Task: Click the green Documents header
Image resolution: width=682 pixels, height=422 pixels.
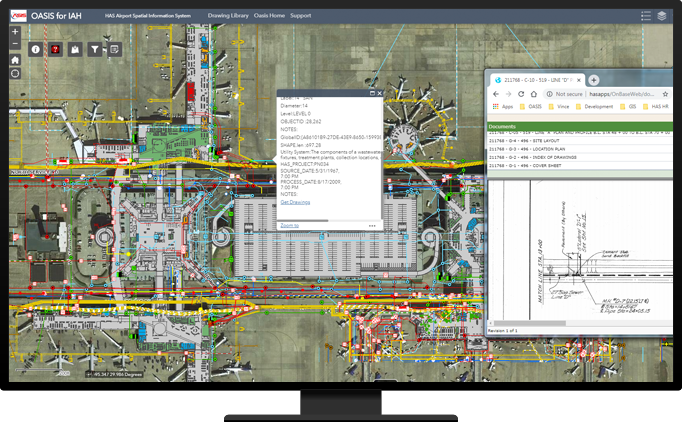Action: coord(579,127)
